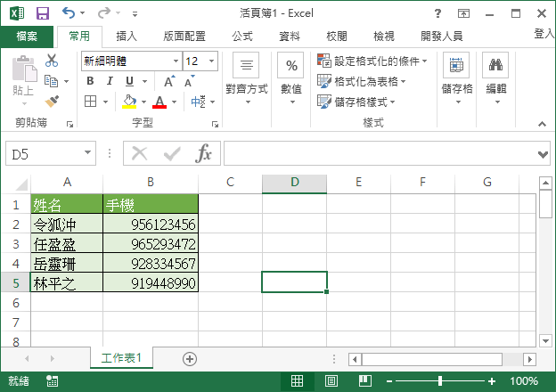The image size is (556, 392).
Task: Click the zoom out minus button
Action: coord(389,381)
